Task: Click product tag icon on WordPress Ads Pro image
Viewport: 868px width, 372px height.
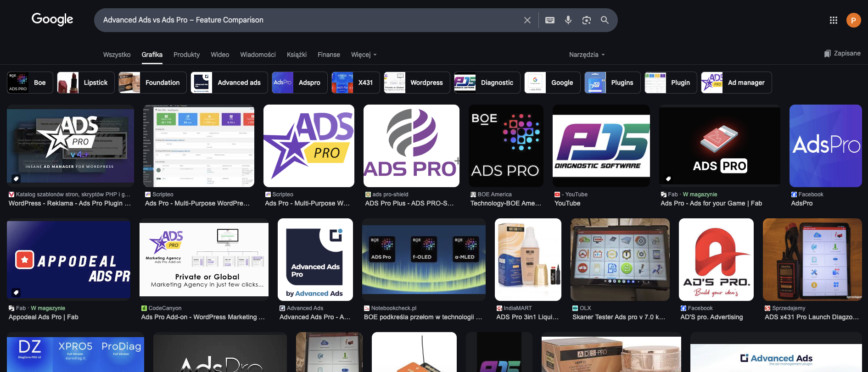Action: [x=16, y=178]
